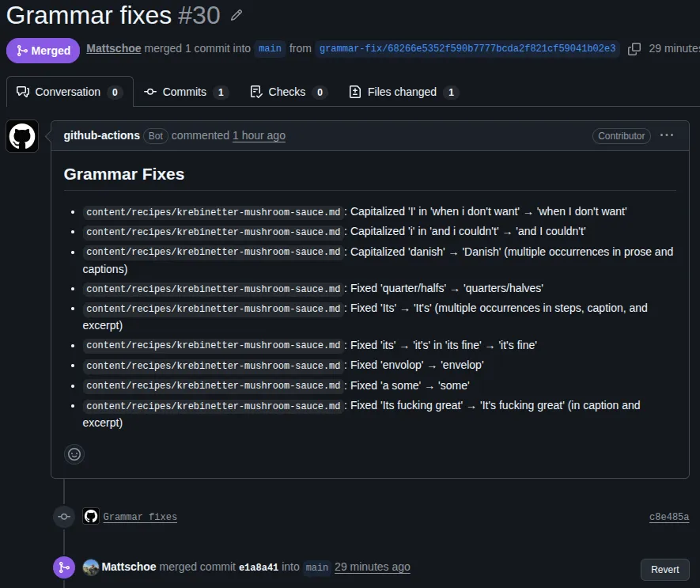This screenshot has height=588, width=700.
Task: Open the github-actions author link
Action: [102, 135]
